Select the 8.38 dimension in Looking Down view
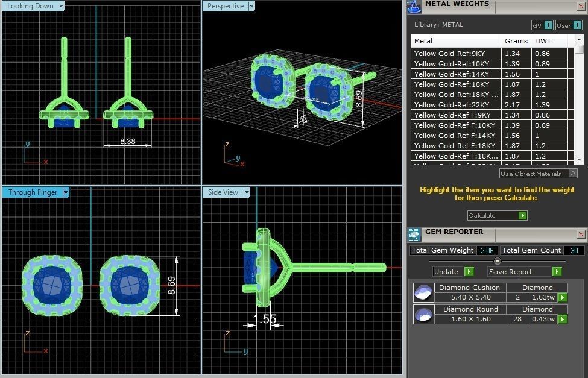The width and height of the screenshot is (588, 378). point(128,142)
